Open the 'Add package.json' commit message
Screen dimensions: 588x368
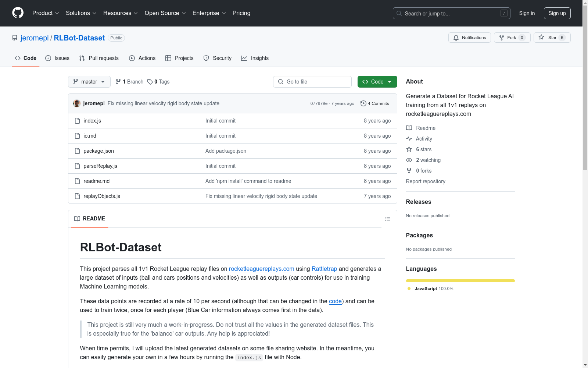pyautogui.click(x=226, y=151)
